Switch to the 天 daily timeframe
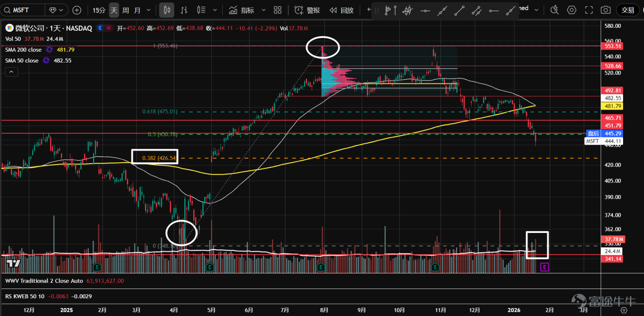This screenshot has width=644, height=316. (x=114, y=10)
